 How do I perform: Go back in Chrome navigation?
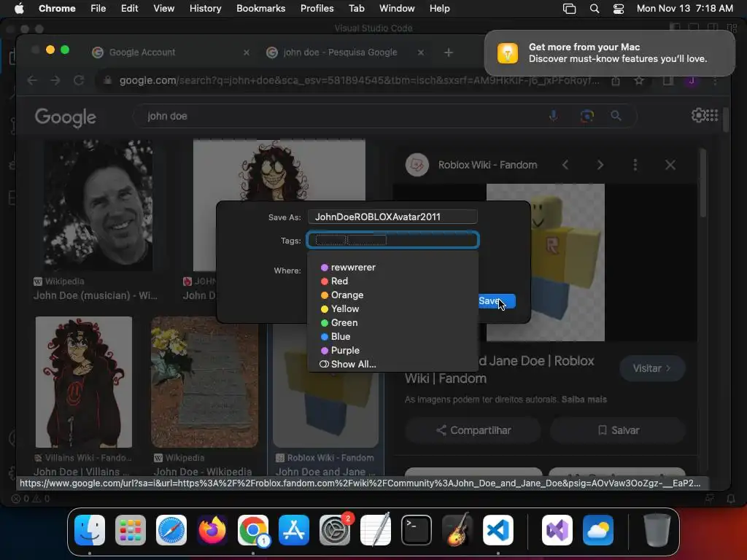32,80
